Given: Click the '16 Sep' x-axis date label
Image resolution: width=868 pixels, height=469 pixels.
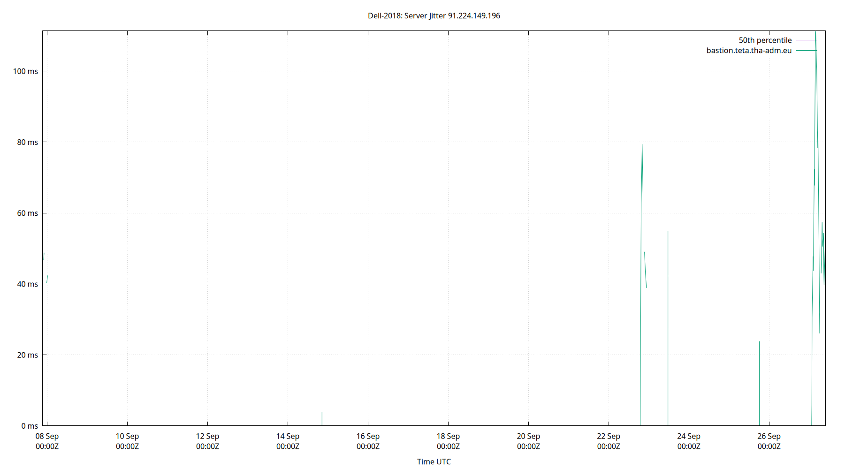Looking at the screenshot, I should pyautogui.click(x=368, y=436).
